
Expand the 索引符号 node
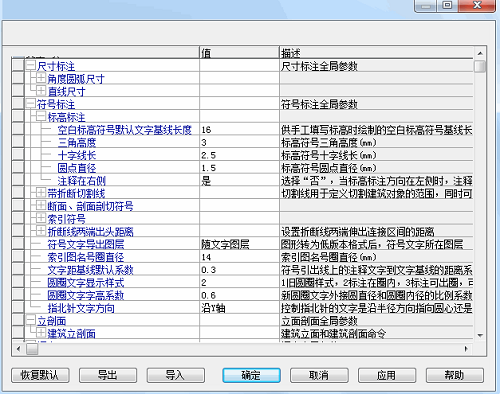tap(41, 218)
